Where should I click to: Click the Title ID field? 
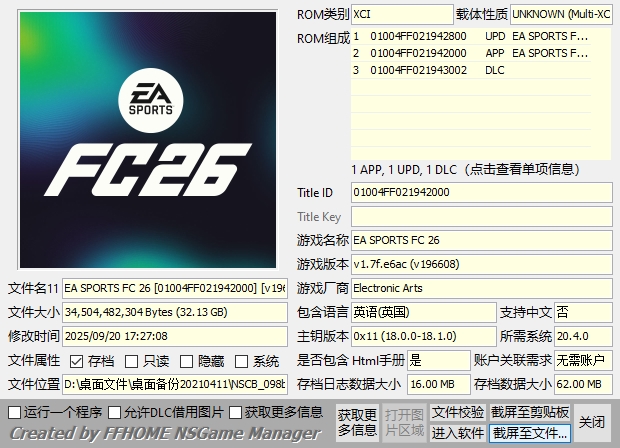click(480, 192)
